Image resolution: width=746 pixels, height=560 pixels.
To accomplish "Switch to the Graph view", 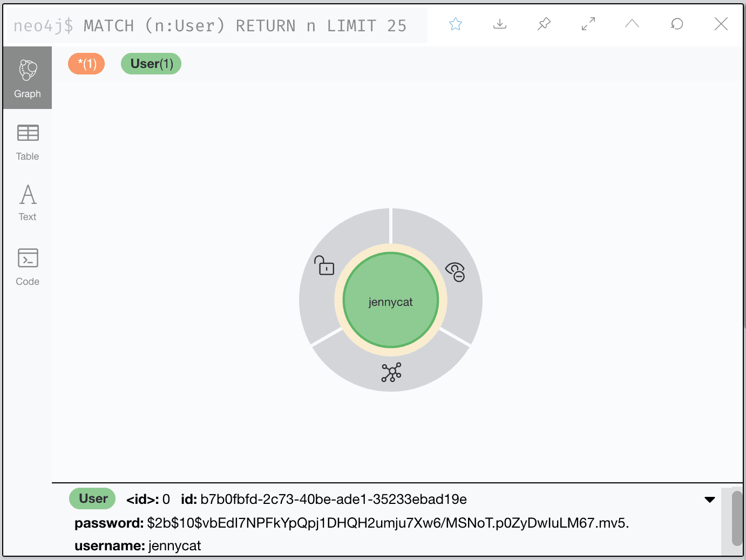I will 28,78.
